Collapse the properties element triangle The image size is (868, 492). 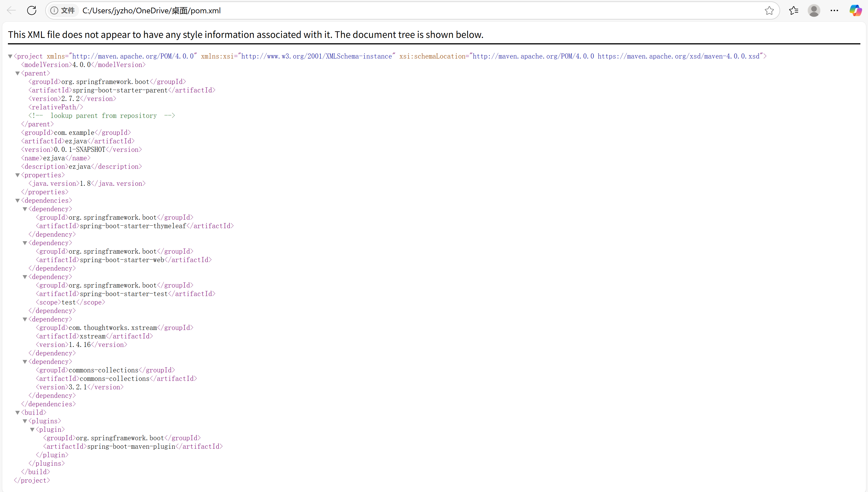(x=18, y=175)
